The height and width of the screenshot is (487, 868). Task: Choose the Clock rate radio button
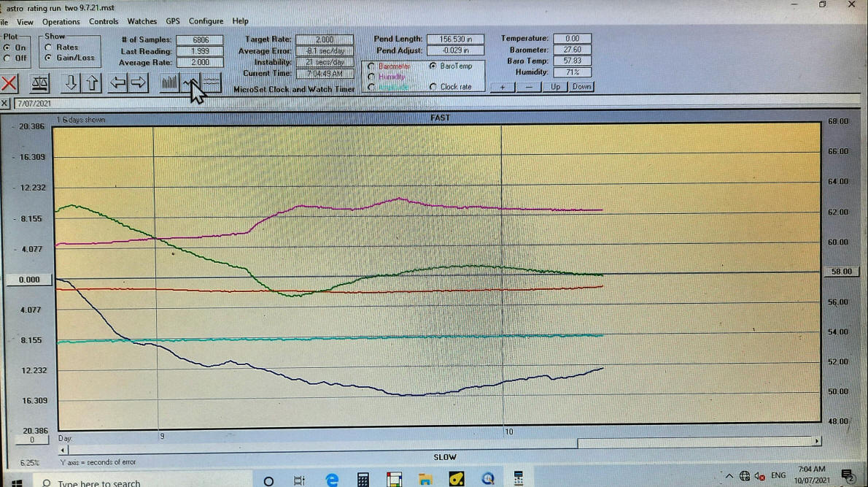pos(434,87)
